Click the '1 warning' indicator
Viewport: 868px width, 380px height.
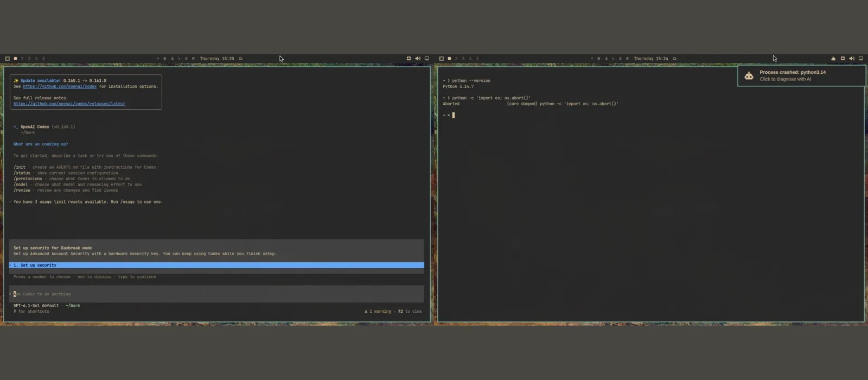tap(378, 312)
